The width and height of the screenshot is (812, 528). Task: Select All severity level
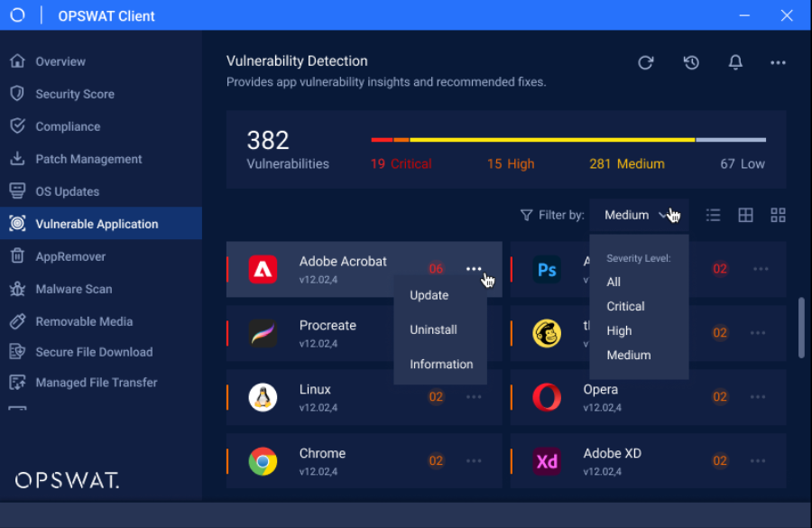point(614,282)
